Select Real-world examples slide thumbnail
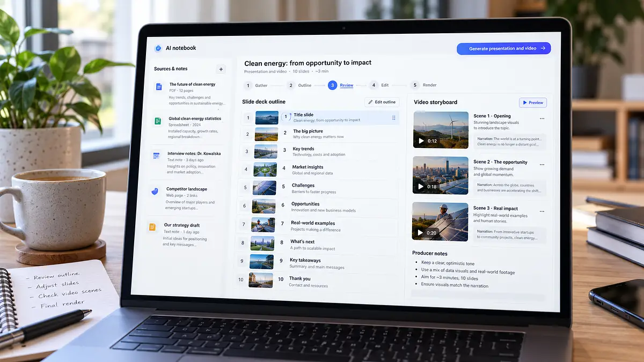The image size is (644, 362). click(x=263, y=224)
